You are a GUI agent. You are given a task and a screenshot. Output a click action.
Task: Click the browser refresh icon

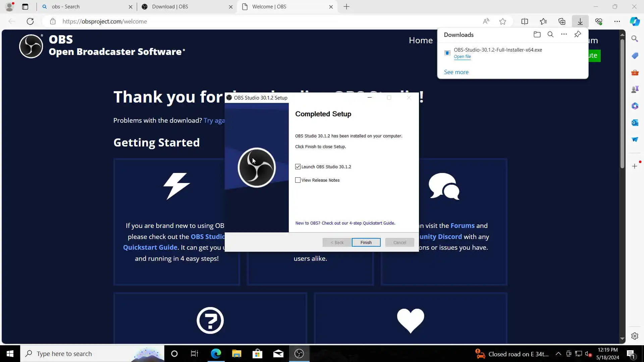pyautogui.click(x=30, y=21)
